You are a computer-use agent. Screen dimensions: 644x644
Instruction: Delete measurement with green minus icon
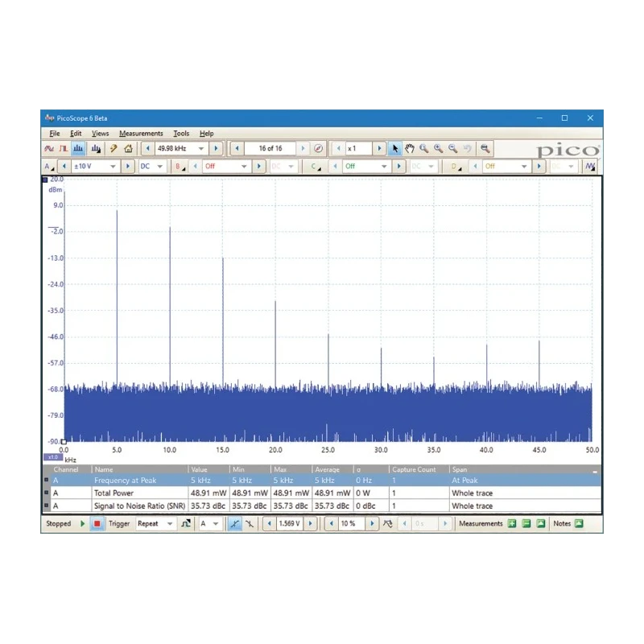(x=526, y=524)
